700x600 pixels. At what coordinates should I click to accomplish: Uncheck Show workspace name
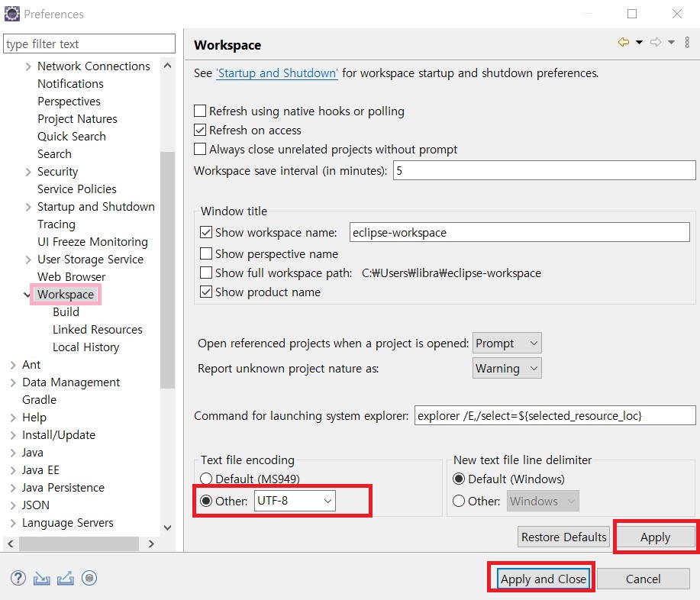click(x=206, y=232)
